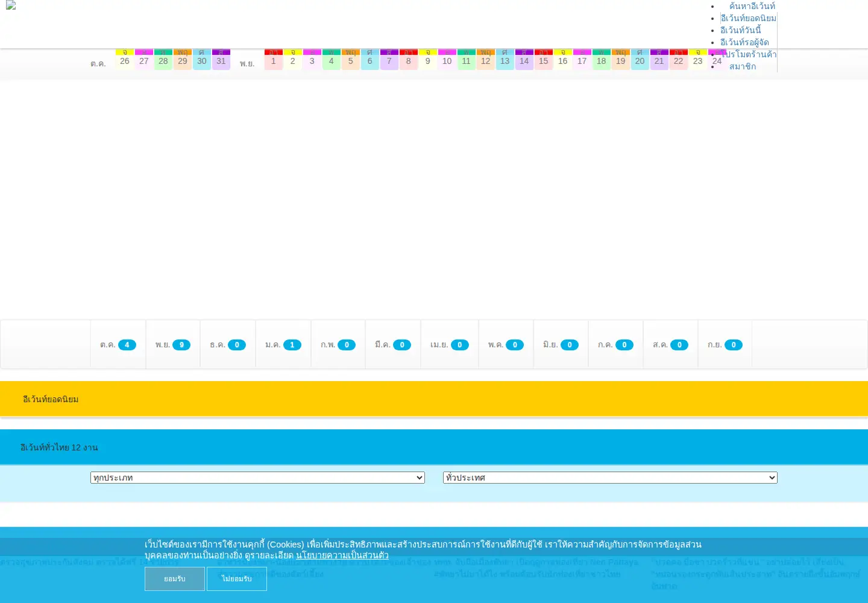Select November 12 date cell
Screen dimensions: 868x603
pos(486,60)
